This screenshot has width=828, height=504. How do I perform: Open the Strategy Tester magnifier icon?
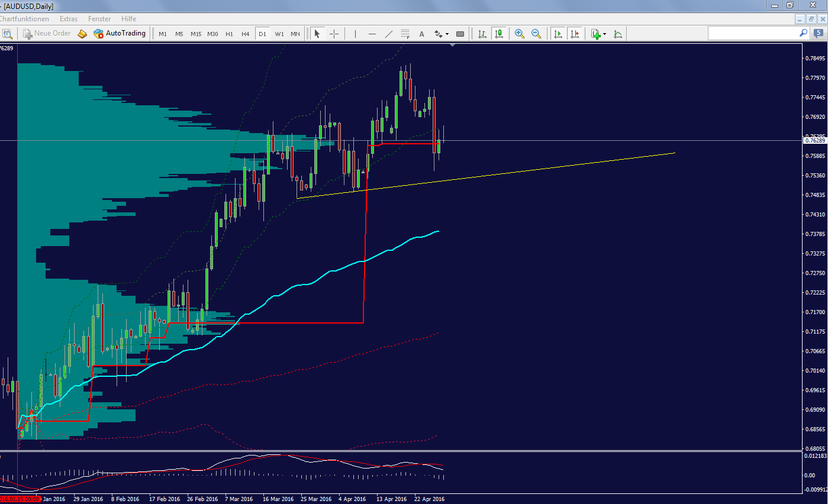[7, 34]
